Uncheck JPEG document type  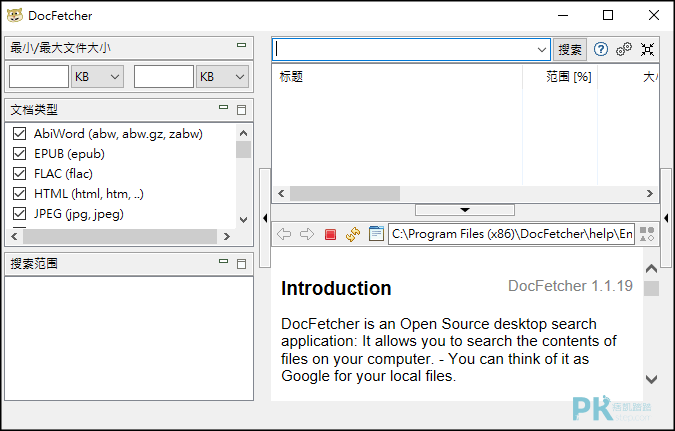(19, 214)
